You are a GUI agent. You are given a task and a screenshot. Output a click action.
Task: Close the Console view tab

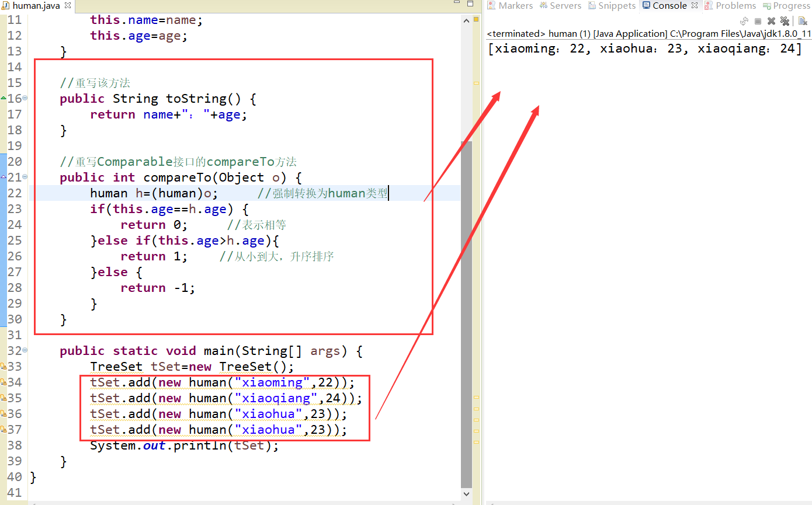(695, 6)
